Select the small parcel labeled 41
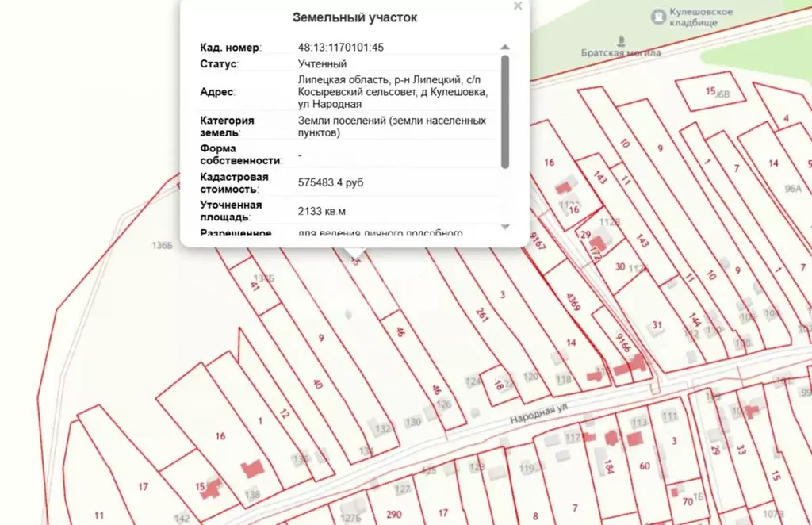Viewport: 812px width, 525px height. click(255, 285)
